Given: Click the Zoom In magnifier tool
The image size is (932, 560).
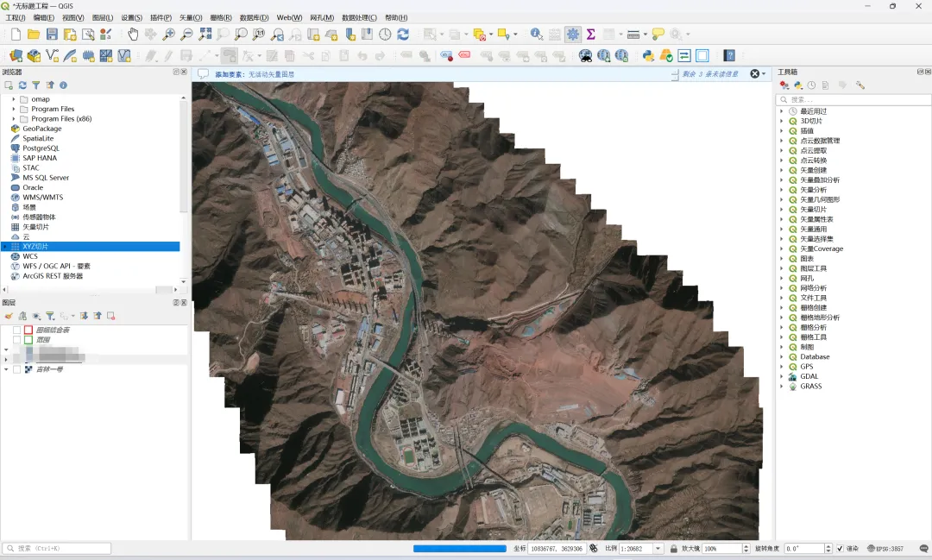Looking at the screenshot, I should coord(169,35).
